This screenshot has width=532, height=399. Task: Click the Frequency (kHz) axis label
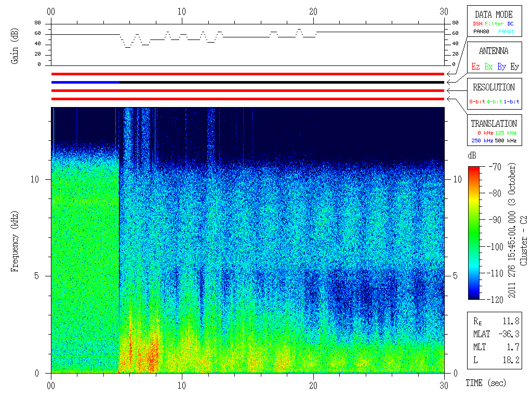coord(14,242)
